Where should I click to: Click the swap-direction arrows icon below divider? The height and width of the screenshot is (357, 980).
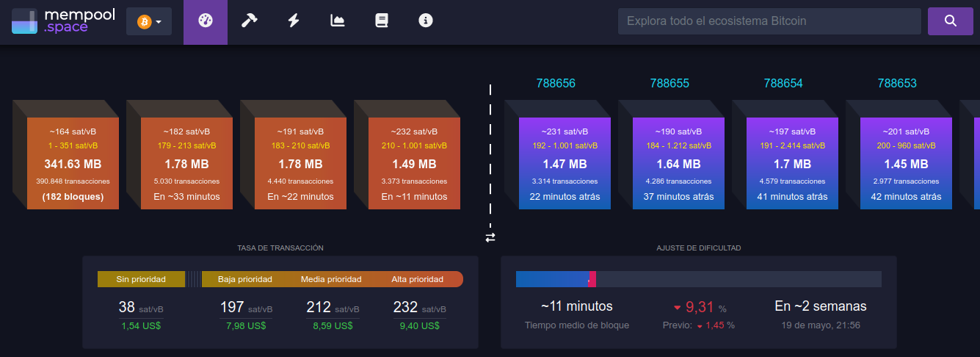(x=490, y=237)
